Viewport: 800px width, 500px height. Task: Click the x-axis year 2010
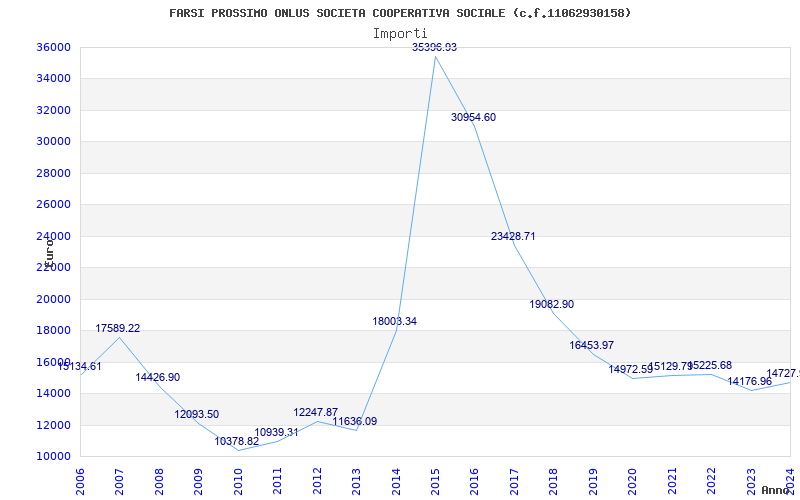click(x=238, y=481)
